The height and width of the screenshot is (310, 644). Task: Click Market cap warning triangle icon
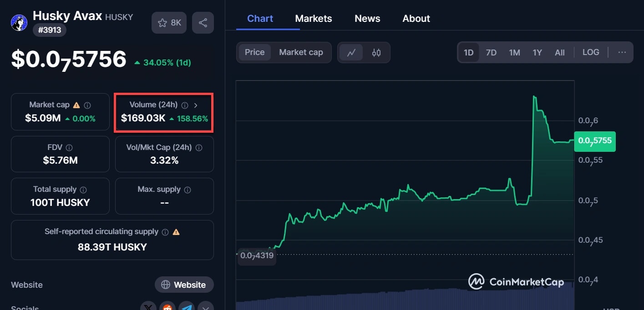pyautogui.click(x=76, y=105)
